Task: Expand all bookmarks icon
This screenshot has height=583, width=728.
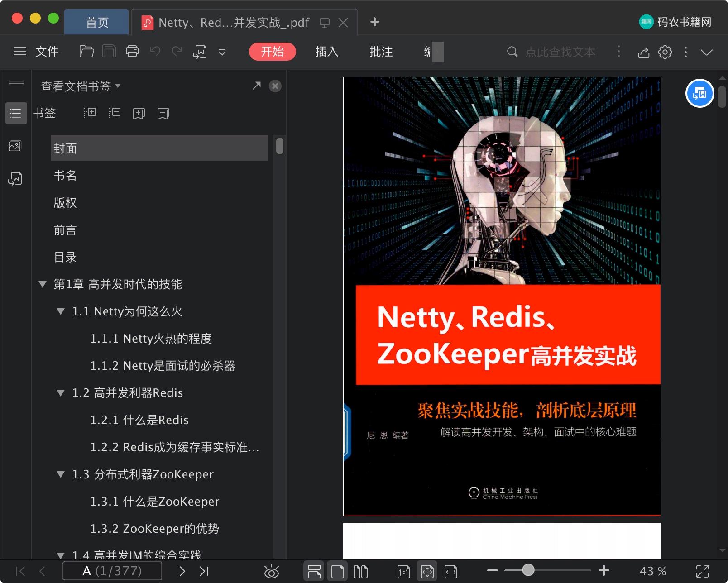Action: coord(90,113)
